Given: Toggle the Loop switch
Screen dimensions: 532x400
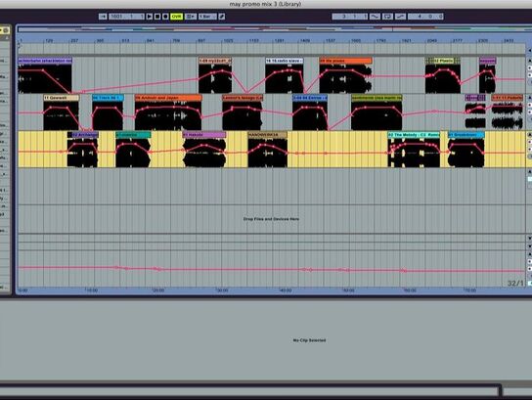Looking at the screenshot, I should 387,17.
